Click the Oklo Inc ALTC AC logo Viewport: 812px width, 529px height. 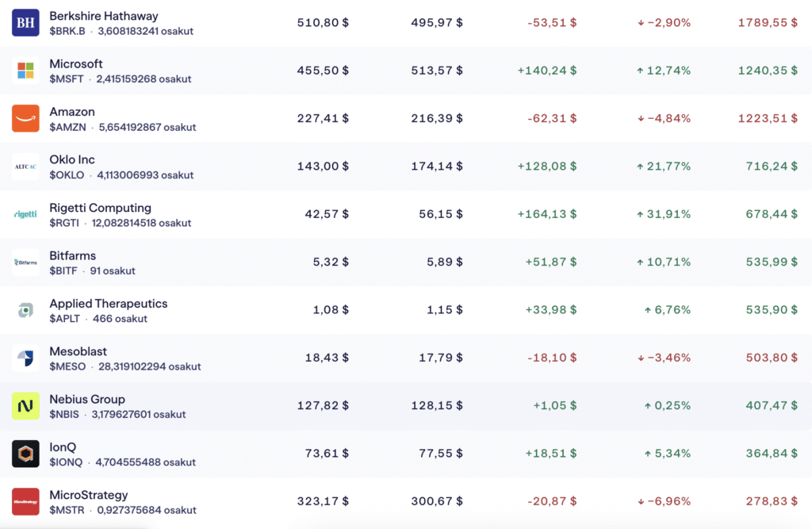click(x=25, y=167)
